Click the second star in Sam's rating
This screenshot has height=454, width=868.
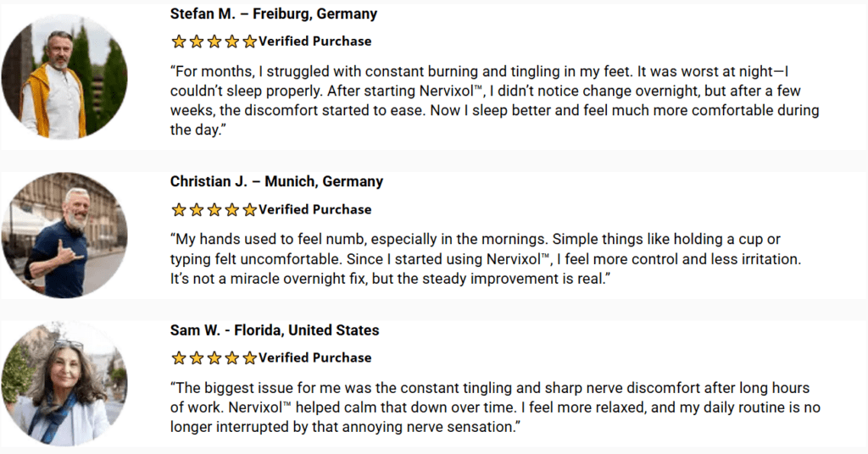(x=197, y=357)
